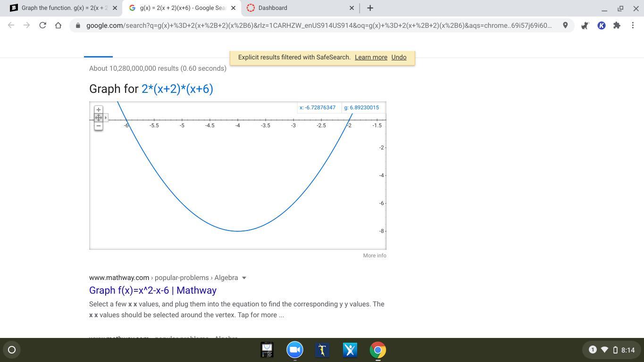
Task: Open the clock showing 8:14
Action: coord(628,350)
